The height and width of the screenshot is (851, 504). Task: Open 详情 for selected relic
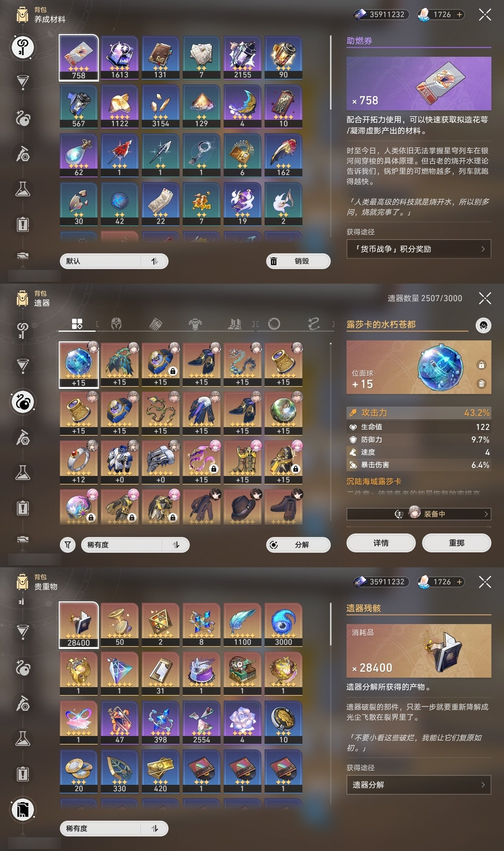click(381, 543)
